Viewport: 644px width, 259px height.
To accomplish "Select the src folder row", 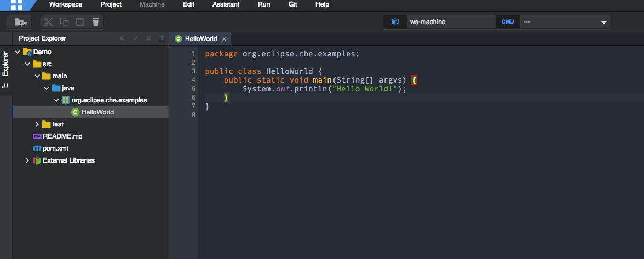I will pyautogui.click(x=90, y=64).
